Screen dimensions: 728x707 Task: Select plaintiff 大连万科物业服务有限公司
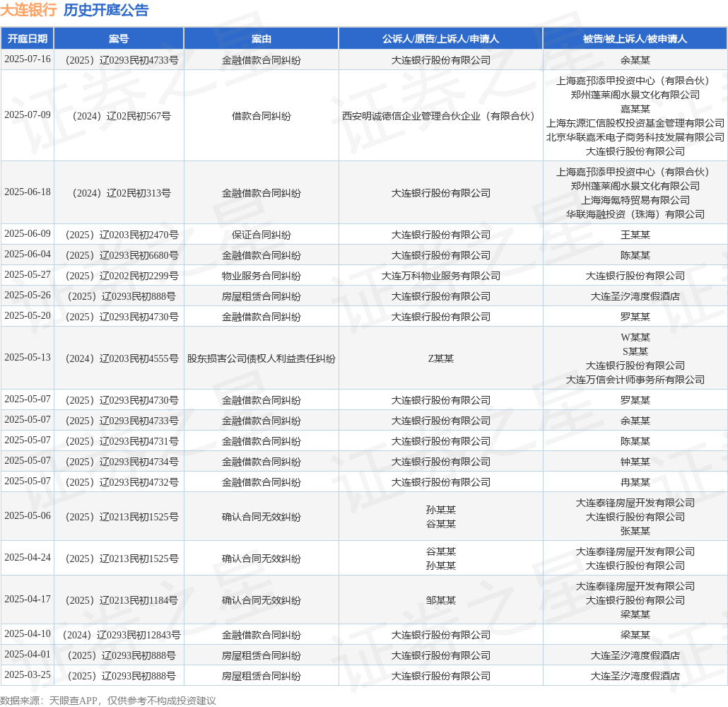click(440, 276)
